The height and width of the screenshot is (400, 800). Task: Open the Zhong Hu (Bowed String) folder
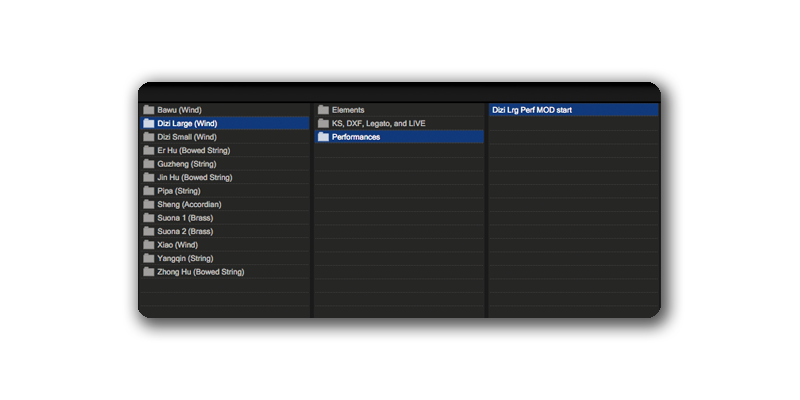click(x=200, y=272)
